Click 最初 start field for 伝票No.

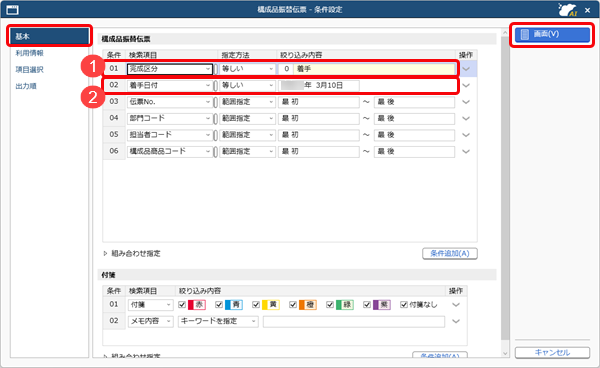[x=319, y=102]
